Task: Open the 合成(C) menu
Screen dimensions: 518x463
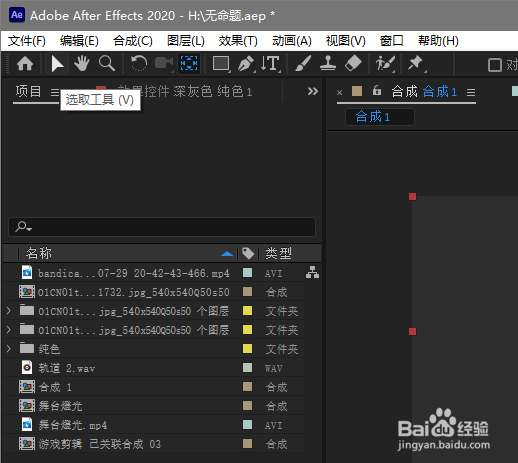Action: [133, 41]
